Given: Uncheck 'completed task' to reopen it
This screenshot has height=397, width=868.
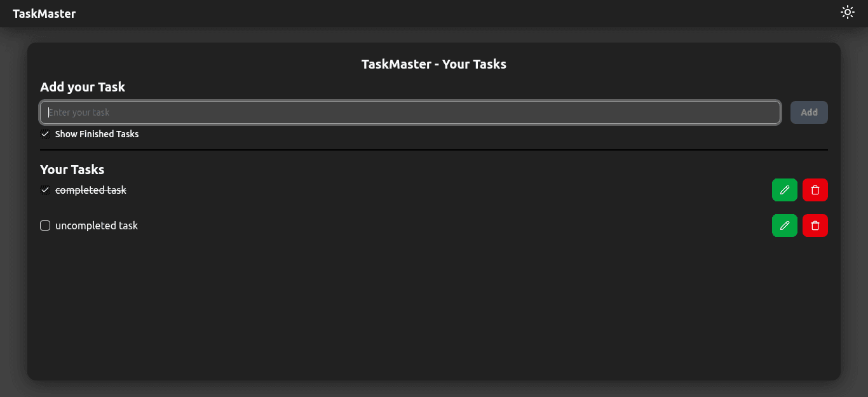Looking at the screenshot, I should point(45,190).
